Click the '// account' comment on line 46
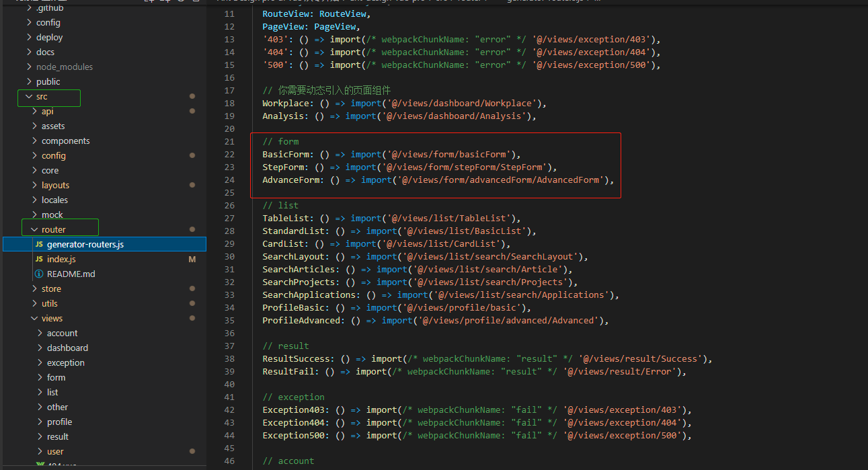868x470 pixels. 288,461
